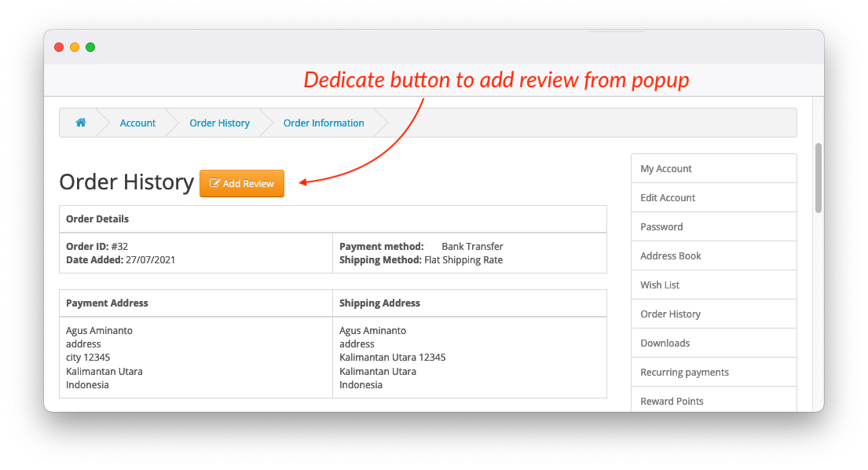Click the orange Add Review button
The image size is (868, 470).
242,183
